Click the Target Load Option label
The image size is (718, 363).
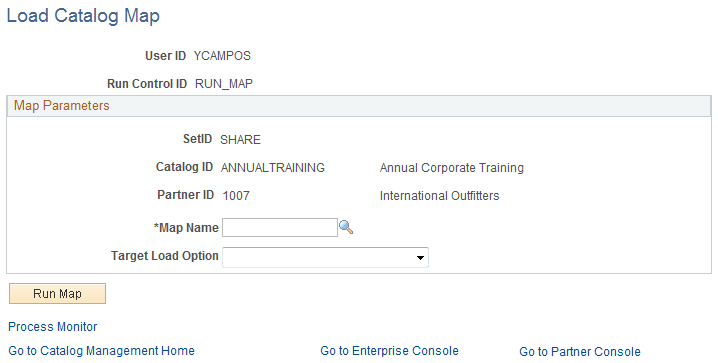click(x=165, y=256)
